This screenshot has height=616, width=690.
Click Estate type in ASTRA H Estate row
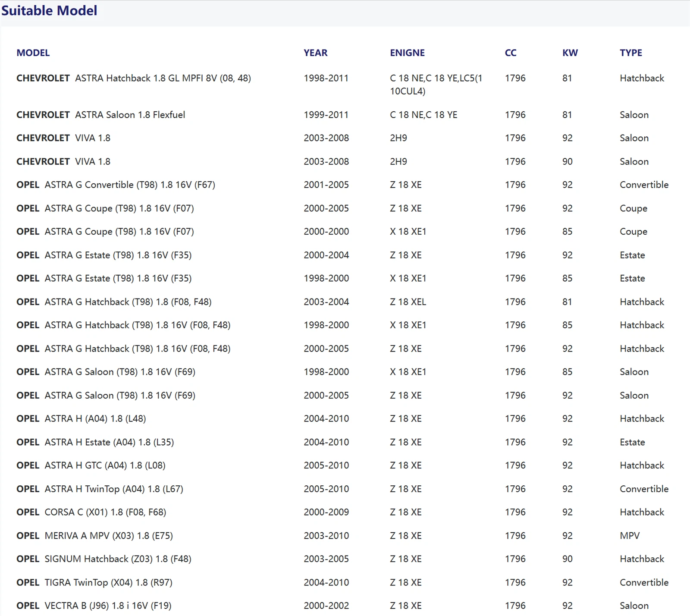tap(632, 442)
